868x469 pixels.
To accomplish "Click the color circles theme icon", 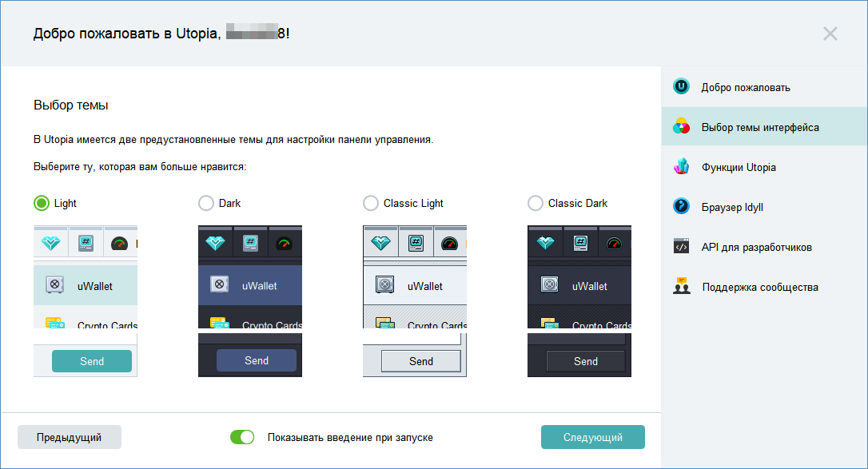I will pos(682,127).
